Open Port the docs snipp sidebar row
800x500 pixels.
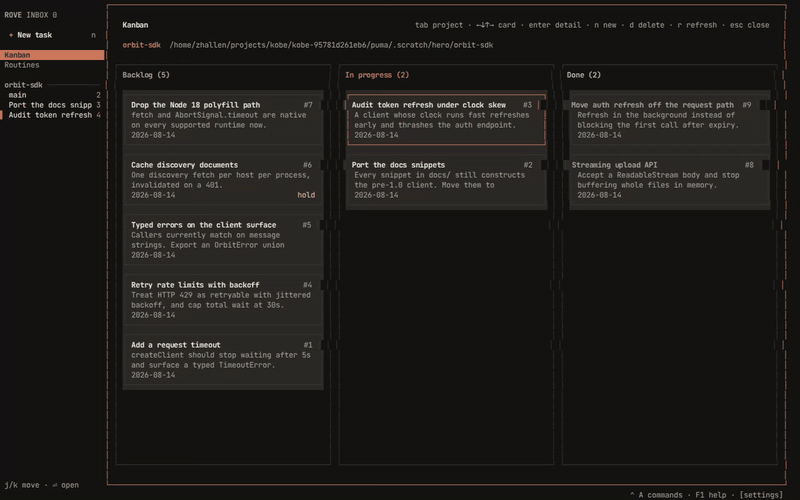pyautogui.click(x=52, y=105)
